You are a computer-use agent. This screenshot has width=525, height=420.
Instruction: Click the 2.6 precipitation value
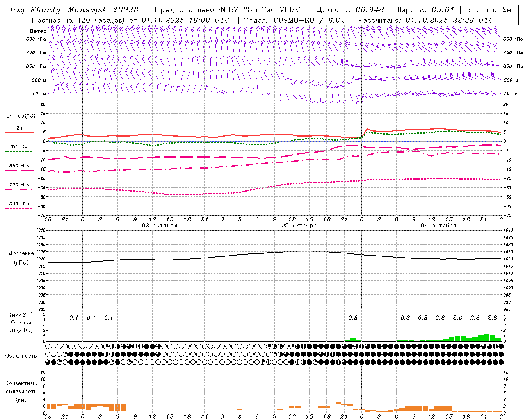click(457, 318)
